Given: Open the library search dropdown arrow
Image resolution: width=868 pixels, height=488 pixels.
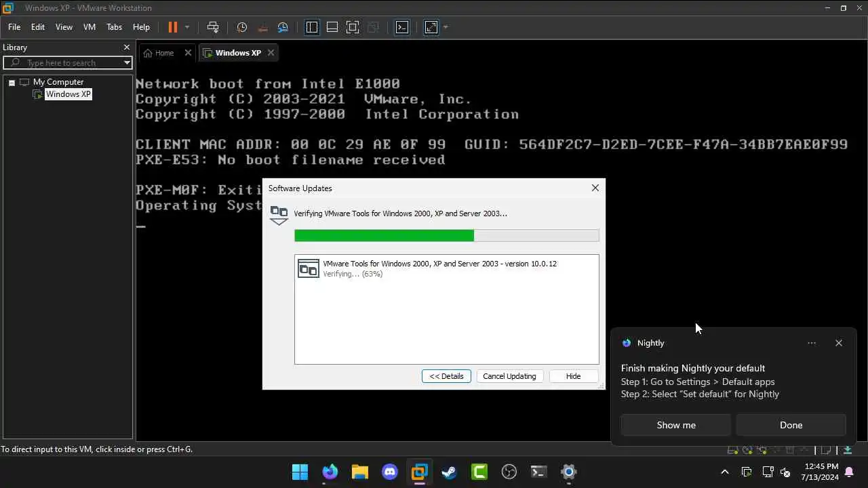Looking at the screenshot, I should tap(127, 62).
